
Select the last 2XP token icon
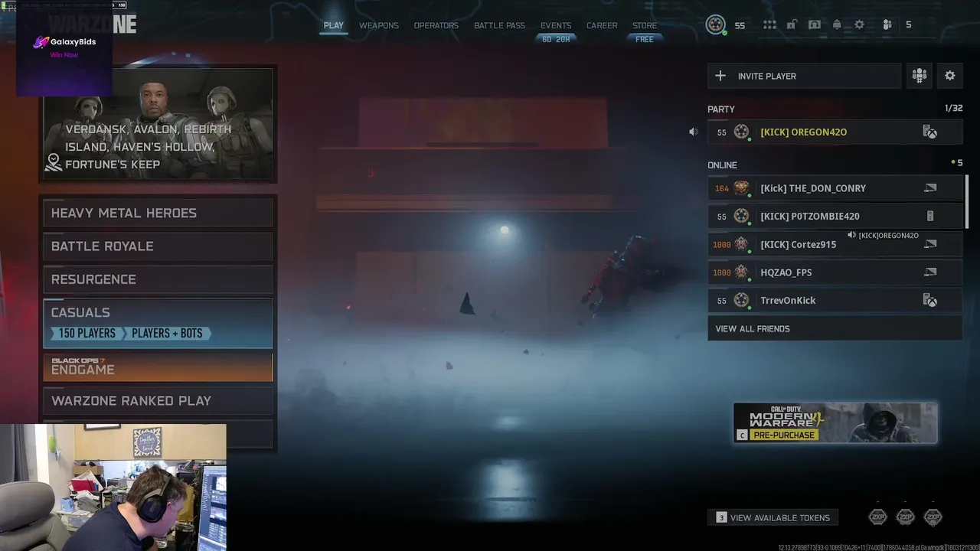(933, 517)
